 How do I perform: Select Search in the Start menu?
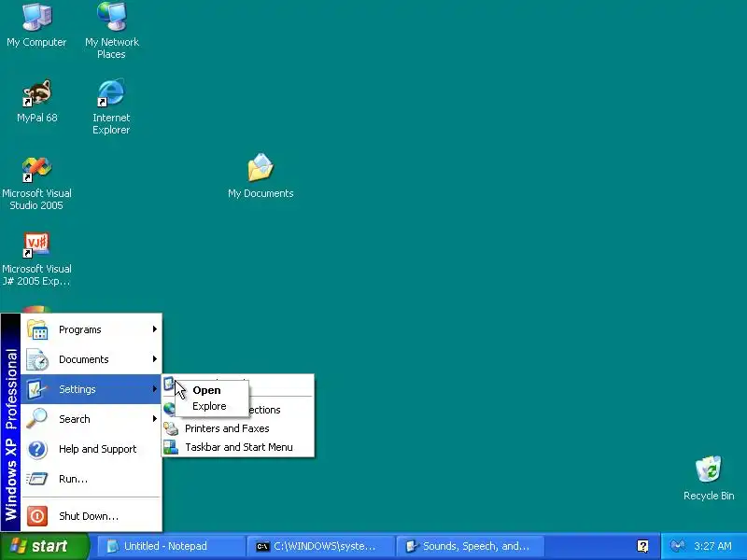pos(91,418)
